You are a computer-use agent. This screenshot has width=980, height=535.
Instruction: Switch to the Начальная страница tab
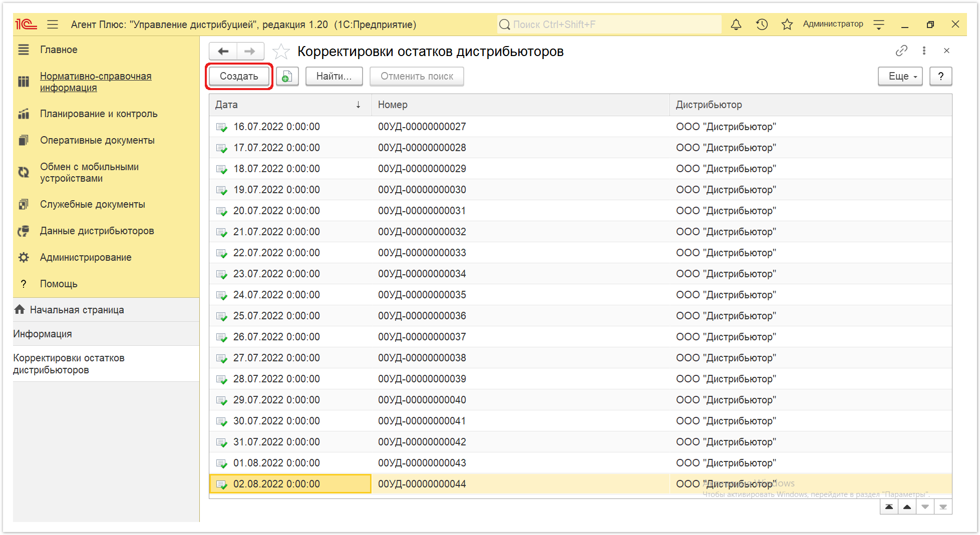[x=106, y=310]
